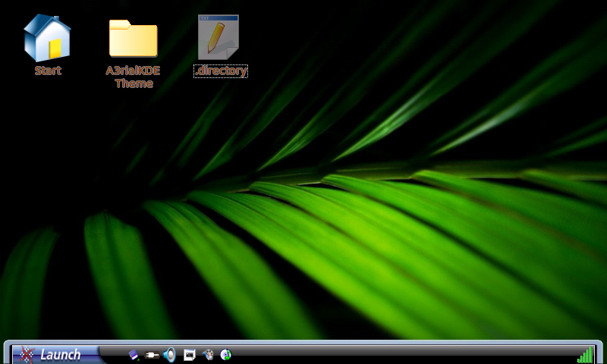Click the purple device icon in taskbar
Viewport: 607px width, 364px height.
tap(134, 354)
